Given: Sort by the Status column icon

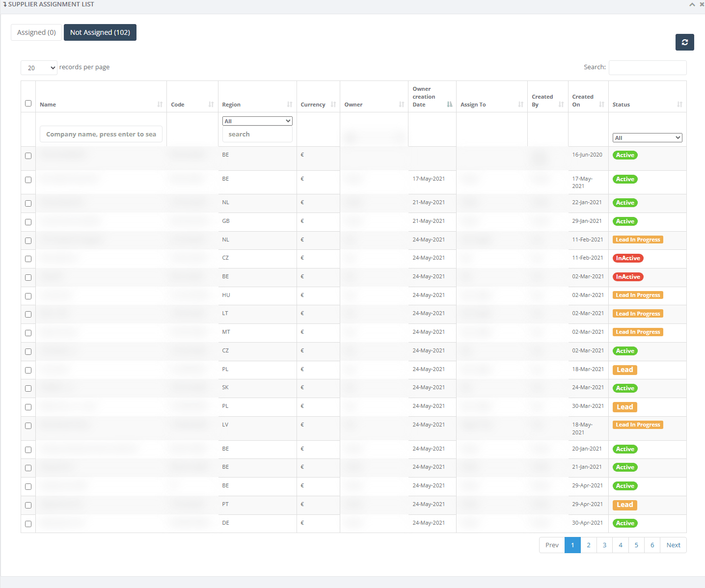Looking at the screenshot, I should coord(679,105).
